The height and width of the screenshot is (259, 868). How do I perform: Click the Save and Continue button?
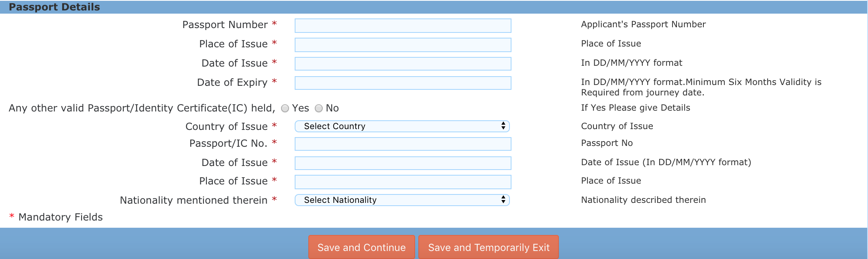tap(361, 247)
